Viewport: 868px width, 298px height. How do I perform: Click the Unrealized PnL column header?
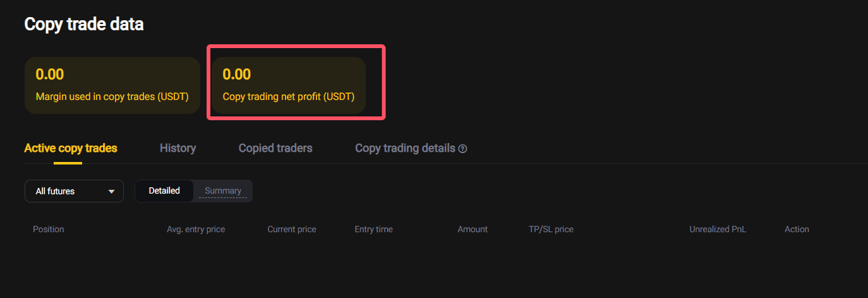coord(718,229)
